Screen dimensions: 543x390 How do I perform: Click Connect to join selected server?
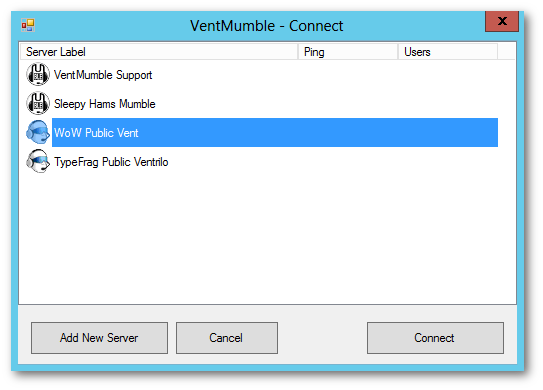coord(435,338)
